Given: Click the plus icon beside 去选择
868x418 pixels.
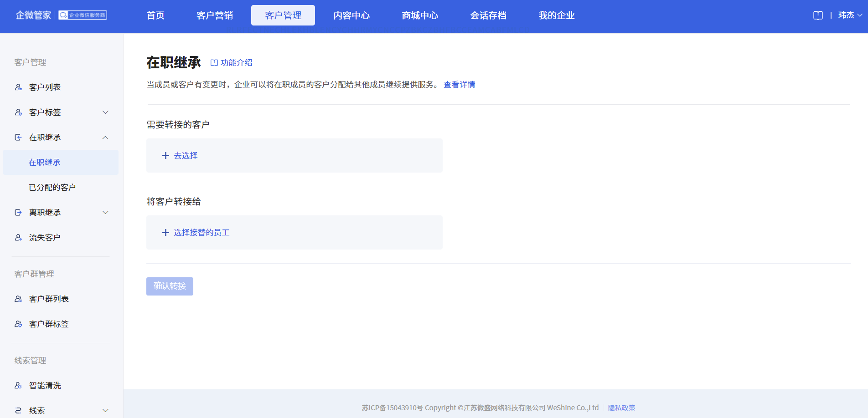Looking at the screenshot, I should (165, 156).
